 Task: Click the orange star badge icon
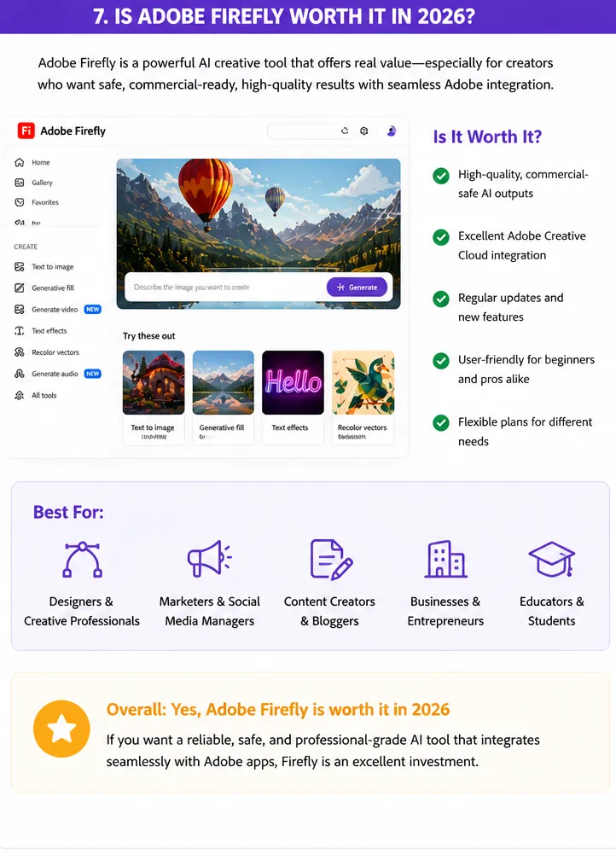61,729
